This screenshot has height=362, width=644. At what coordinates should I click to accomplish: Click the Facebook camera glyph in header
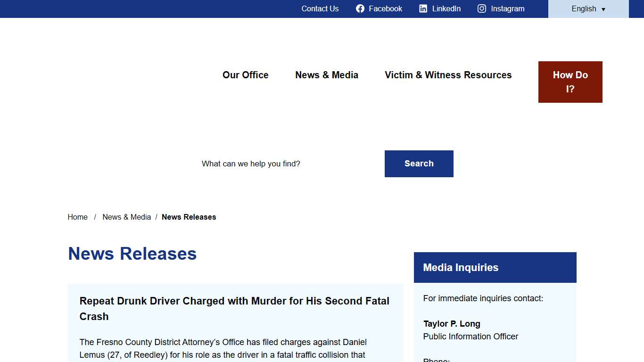(360, 8)
